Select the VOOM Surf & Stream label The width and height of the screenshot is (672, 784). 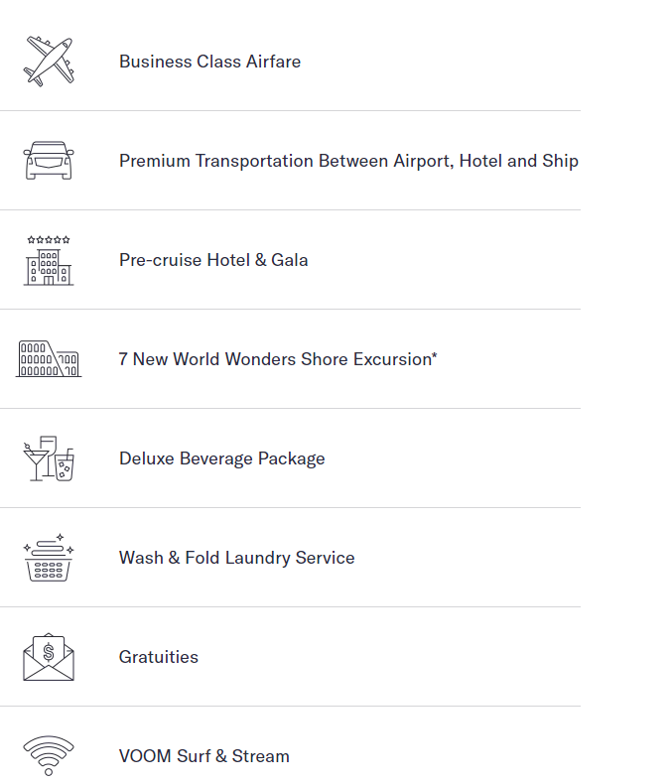(204, 756)
